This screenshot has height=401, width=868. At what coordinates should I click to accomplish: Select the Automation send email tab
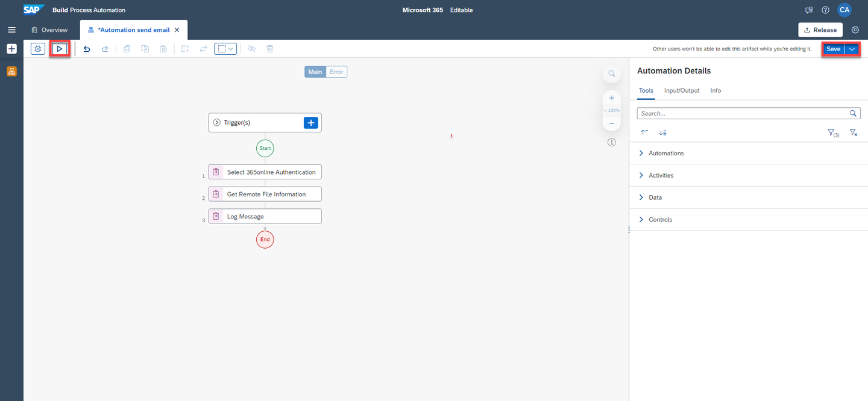(x=133, y=30)
